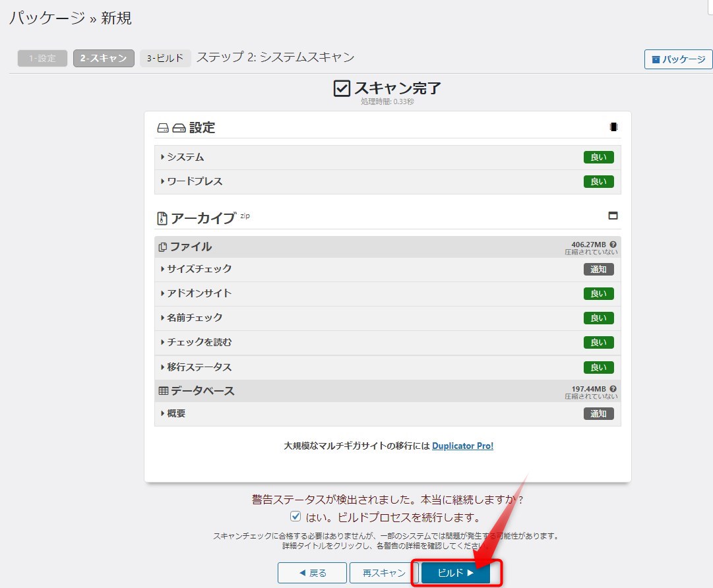
Task: Click the help icon next to 406.27MB
Action: point(613,245)
